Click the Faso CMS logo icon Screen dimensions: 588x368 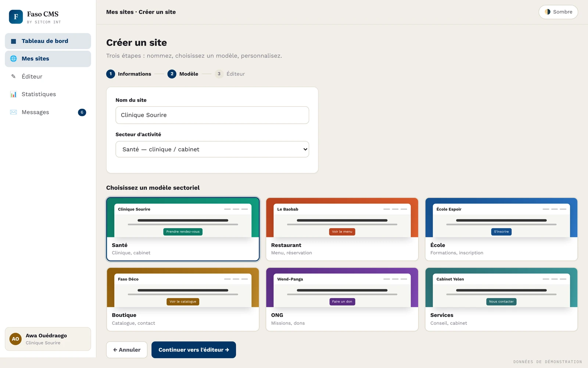click(16, 17)
